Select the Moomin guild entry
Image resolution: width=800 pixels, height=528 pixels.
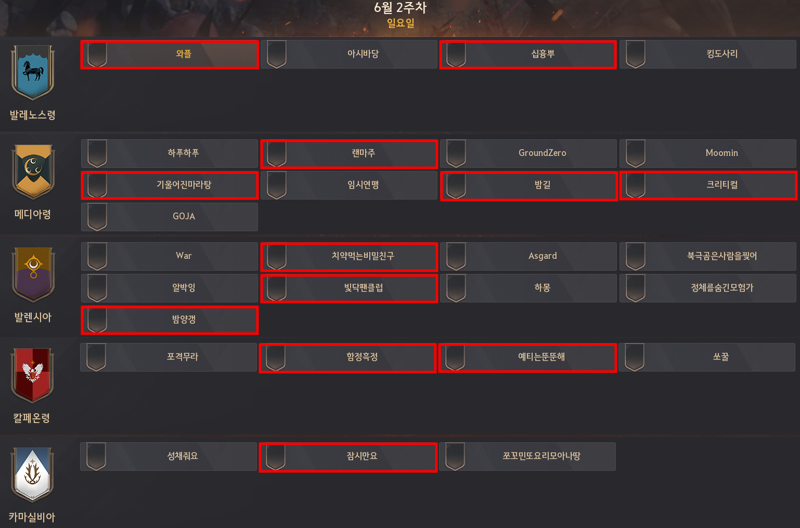[708, 154]
